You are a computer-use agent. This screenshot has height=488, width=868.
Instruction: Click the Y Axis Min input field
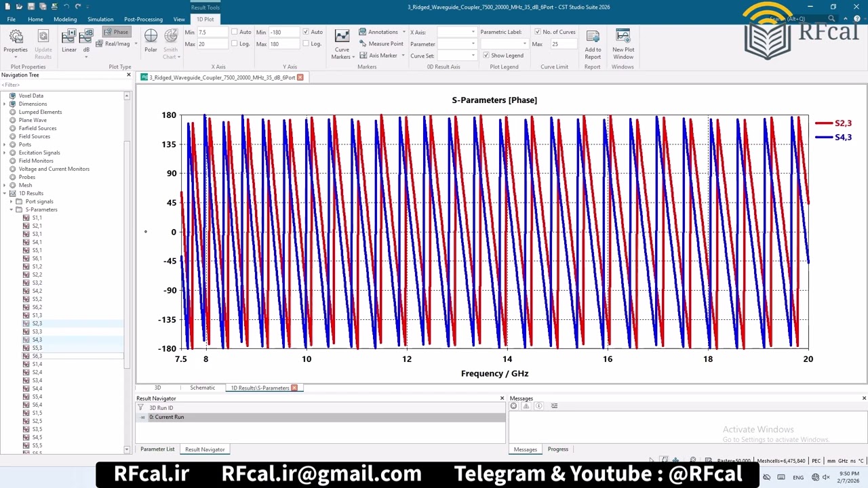point(283,32)
